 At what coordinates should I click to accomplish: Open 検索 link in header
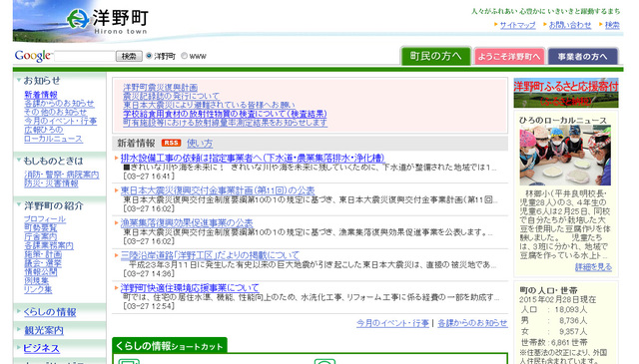click(x=612, y=25)
